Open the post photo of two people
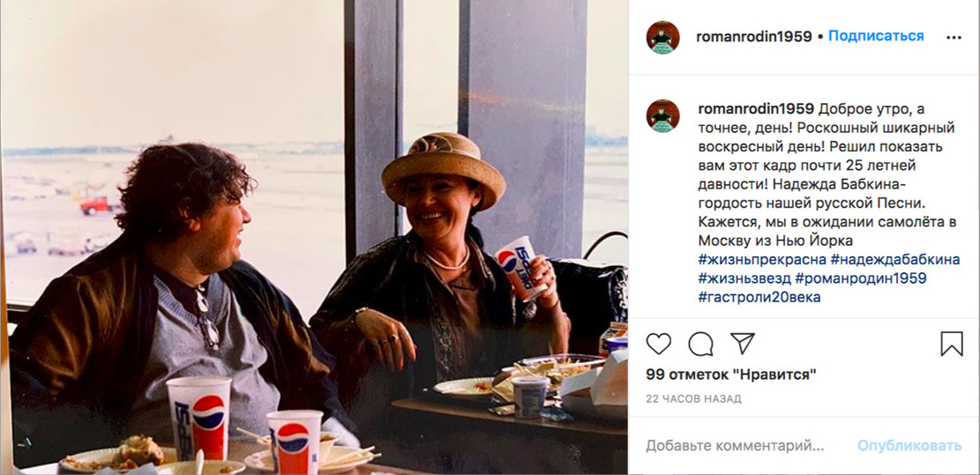Screen dimensions: 980x475 pyautogui.click(x=314, y=237)
